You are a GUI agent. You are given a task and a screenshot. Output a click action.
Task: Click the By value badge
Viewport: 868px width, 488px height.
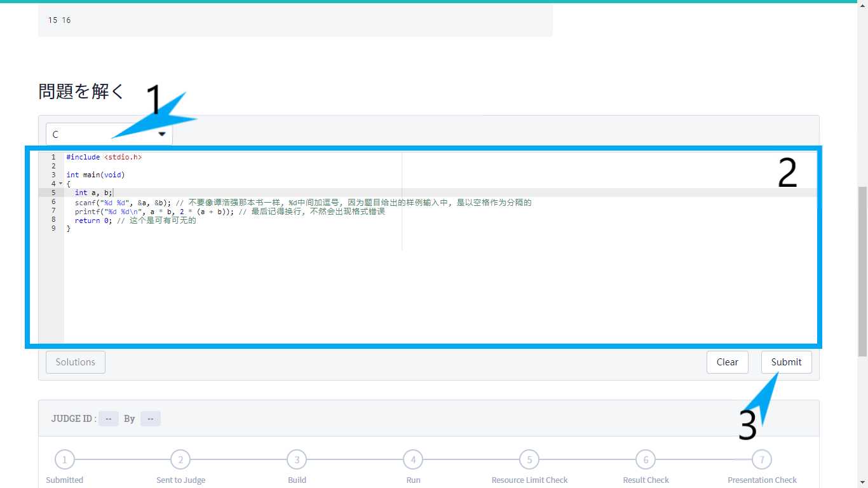tap(151, 419)
